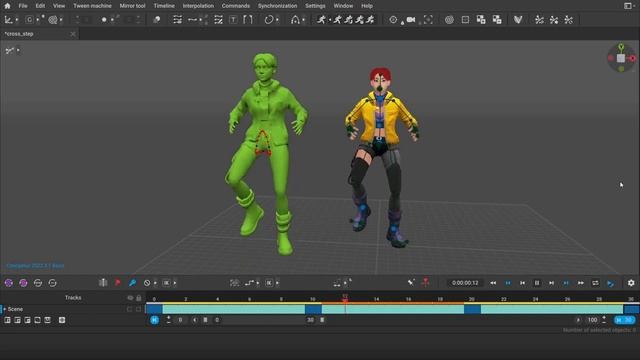Click the line segment interpolation icon
The height and width of the screenshot is (360, 640).
tap(192, 20)
